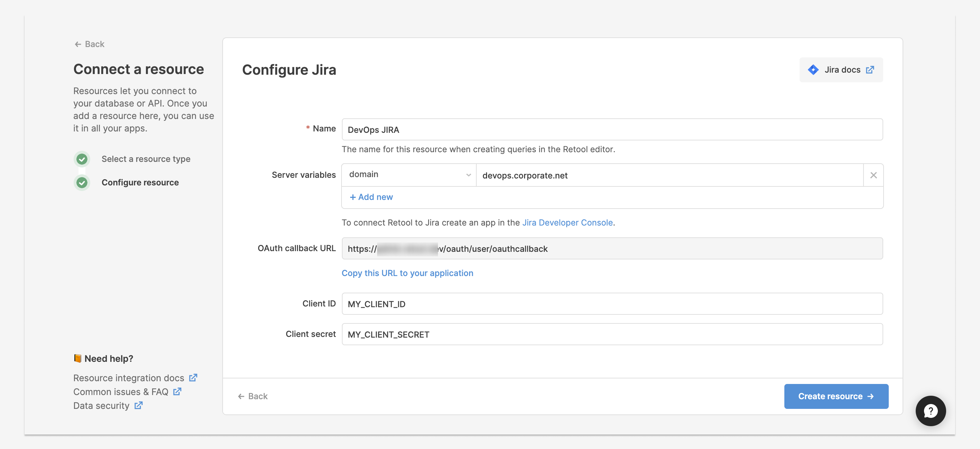
Task: Focus the Client ID input
Action: pos(612,304)
